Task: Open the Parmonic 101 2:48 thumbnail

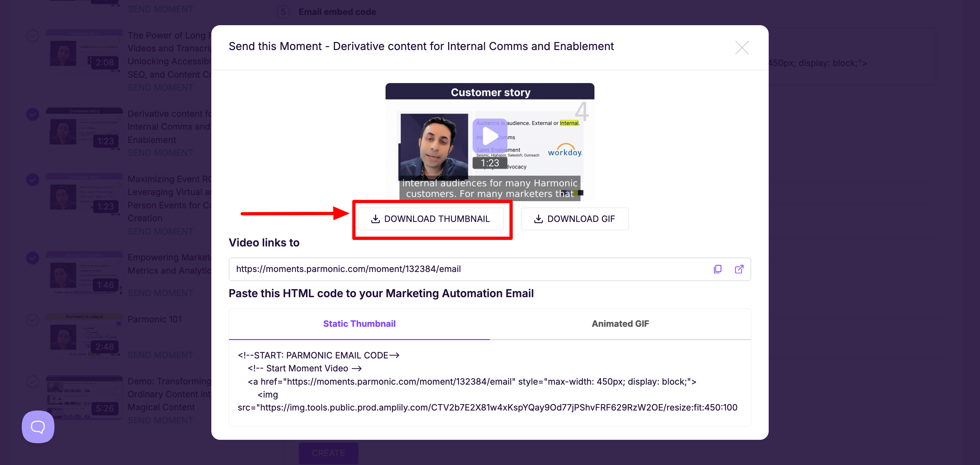Action: pos(84,336)
